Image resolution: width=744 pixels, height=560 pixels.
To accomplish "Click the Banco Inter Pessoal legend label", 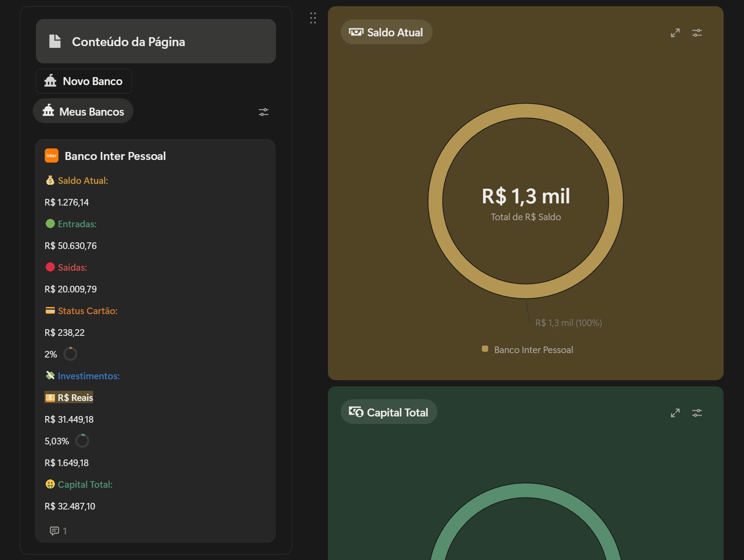I will pyautogui.click(x=534, y=350).
